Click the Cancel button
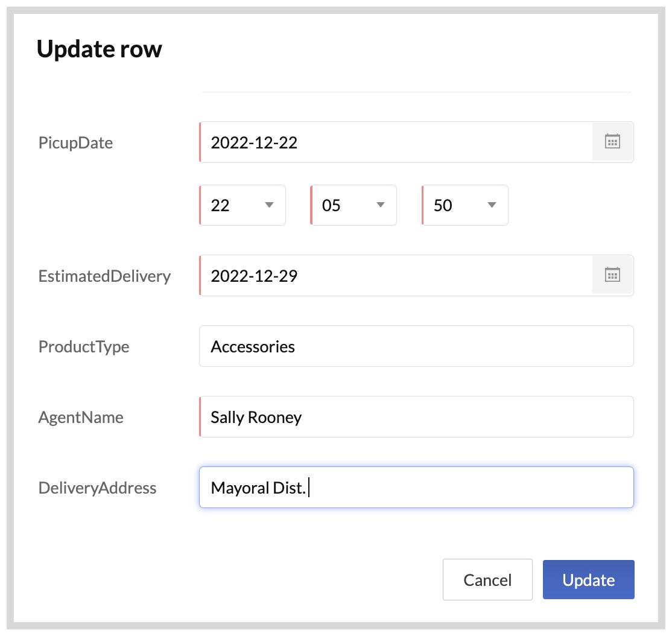672x636 pixels. pos(487,579)
